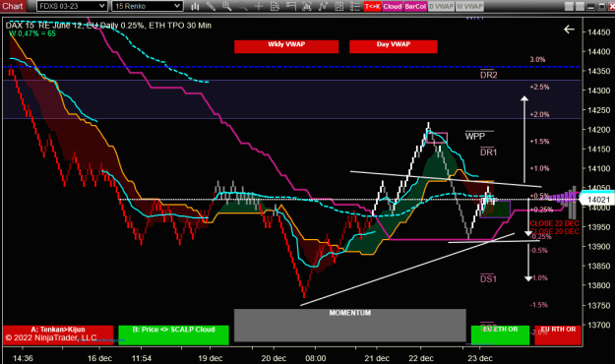Open the Data Series icon

pos(307,6)
